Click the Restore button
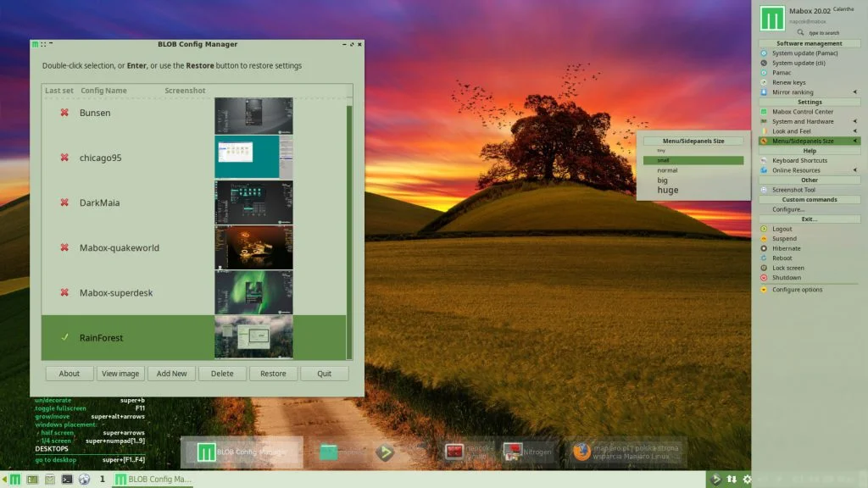868x488 pixels. [273, 374]
